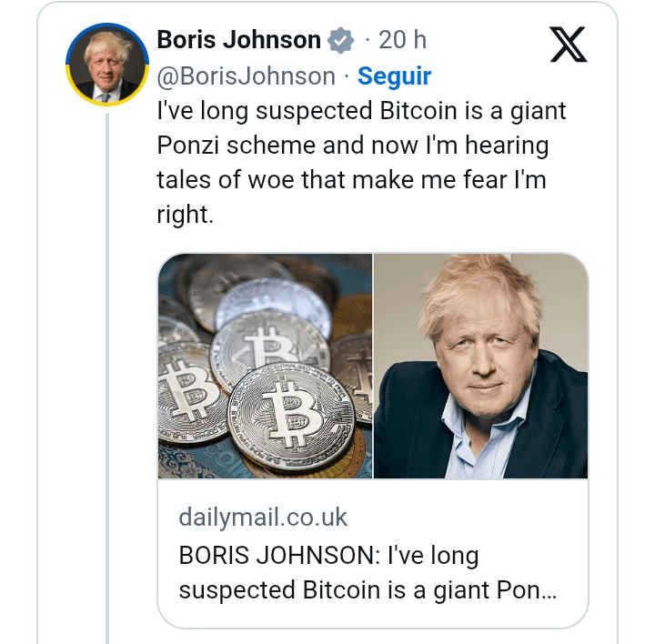Click the blue verified badge

coord(340,41)
